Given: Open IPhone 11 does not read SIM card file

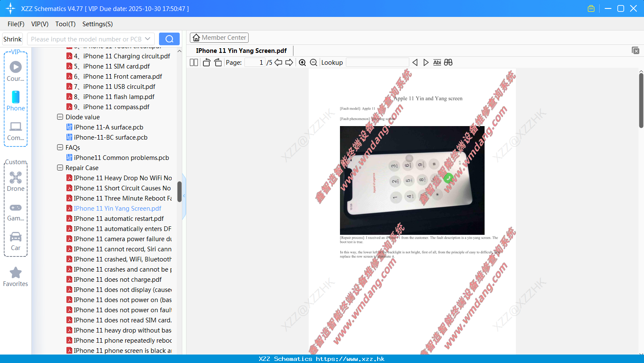Looking at the screenshot, I should click(119, 320).
